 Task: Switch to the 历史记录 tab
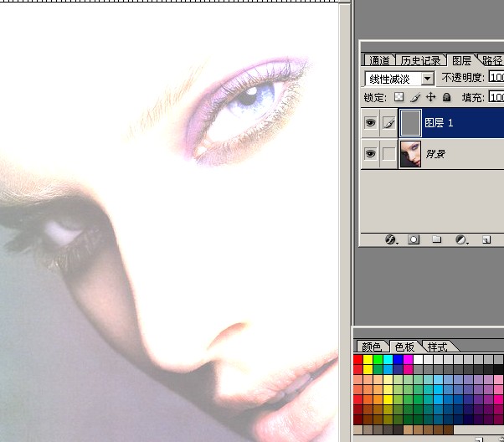pos(421,60)
